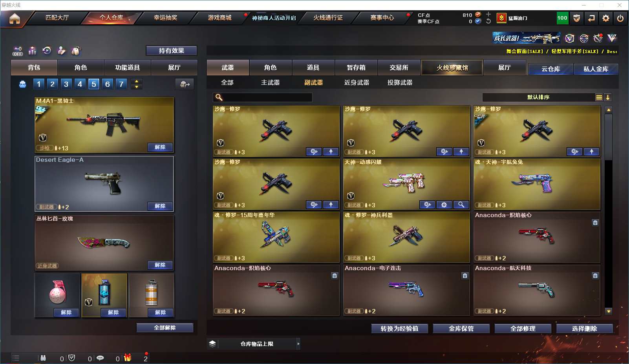Click the backpack number stepper up arrow
This screenshot has width=629, height=364.
pyautogui.click(x=137, y=81)
